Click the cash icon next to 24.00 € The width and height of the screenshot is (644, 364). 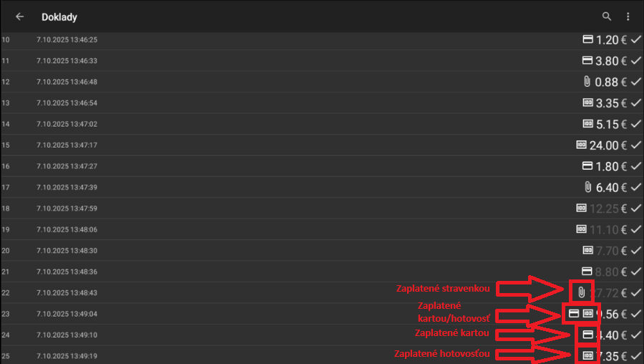point(581,145)
